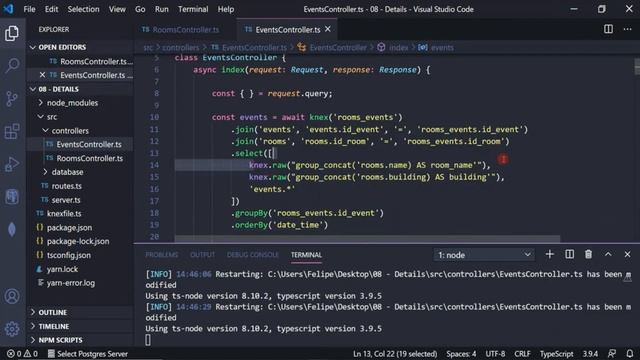This screenshot has width=640, height=360.
Task: Open the Source Control view
Action: (12, 98)
